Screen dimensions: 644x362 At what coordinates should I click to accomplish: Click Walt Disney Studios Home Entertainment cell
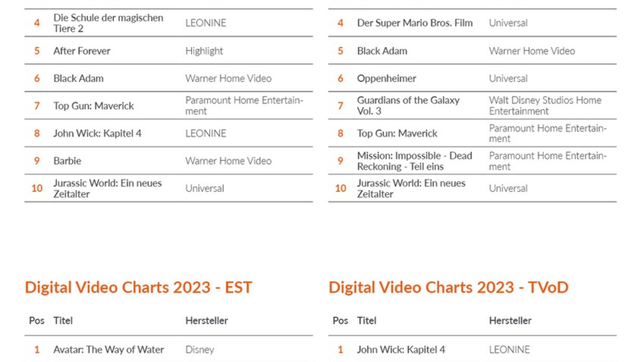545,106
